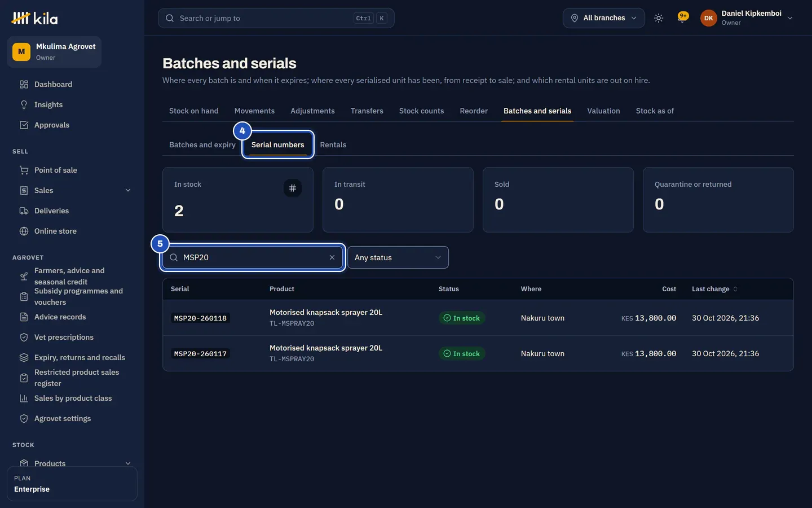Click the Kila logo
The width and height of the screenshot is (812, 508).
pyautogui.click(x=34, y=18)
